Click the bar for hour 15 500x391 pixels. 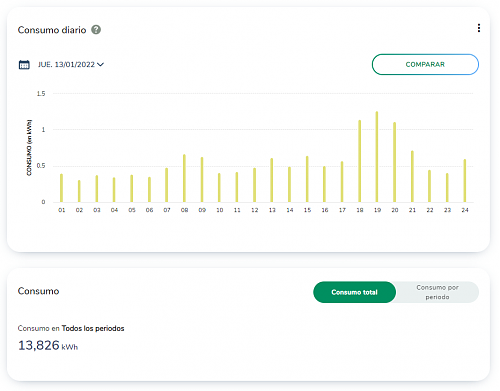pyautogui.click(x=307, y=179)
